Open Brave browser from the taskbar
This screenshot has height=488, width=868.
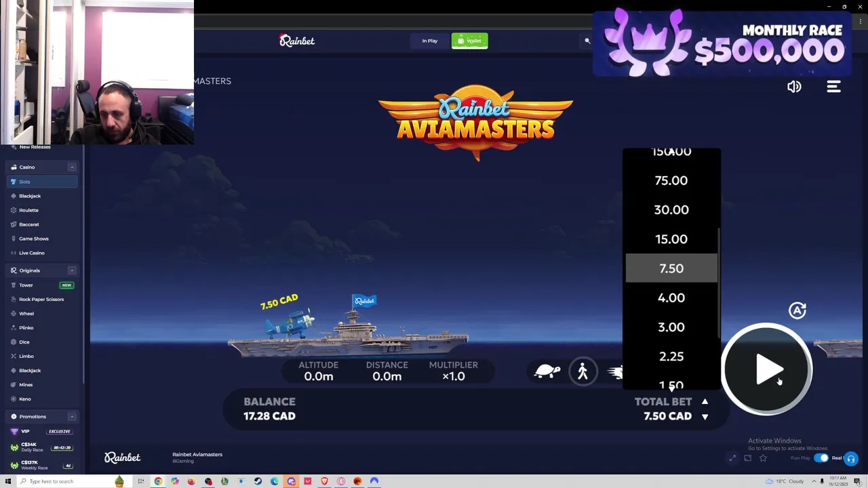324,481
